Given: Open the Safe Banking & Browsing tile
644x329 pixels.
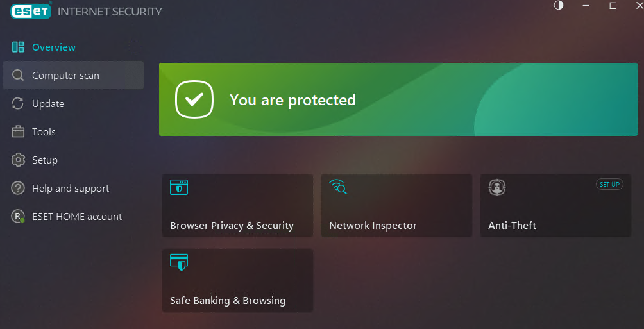Looking at the screenshot, I should 237,281.
